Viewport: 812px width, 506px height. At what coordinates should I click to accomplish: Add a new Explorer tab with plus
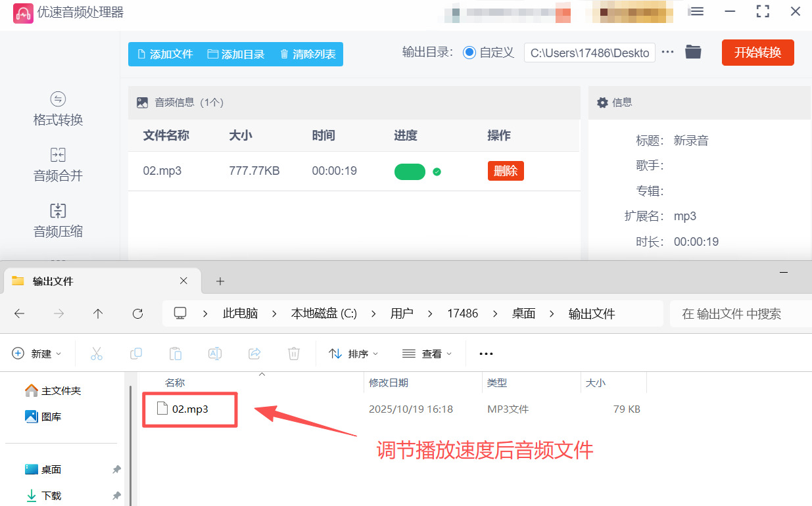point(220,281)
